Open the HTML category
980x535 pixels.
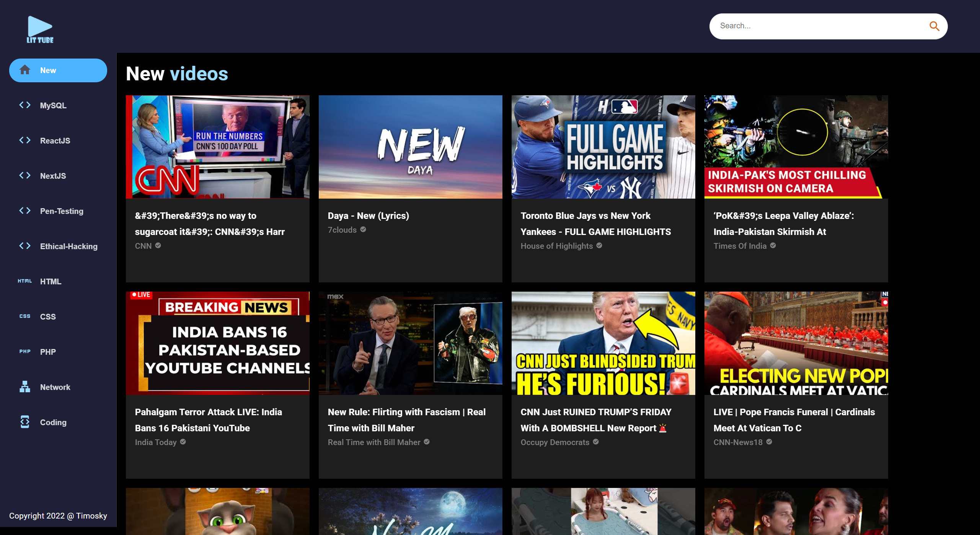(58, 282)
